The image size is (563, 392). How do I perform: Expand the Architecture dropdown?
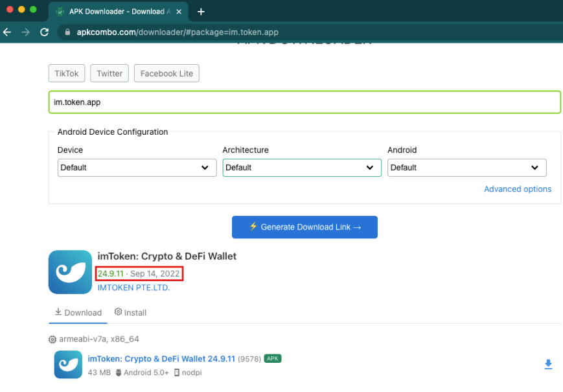302,167
